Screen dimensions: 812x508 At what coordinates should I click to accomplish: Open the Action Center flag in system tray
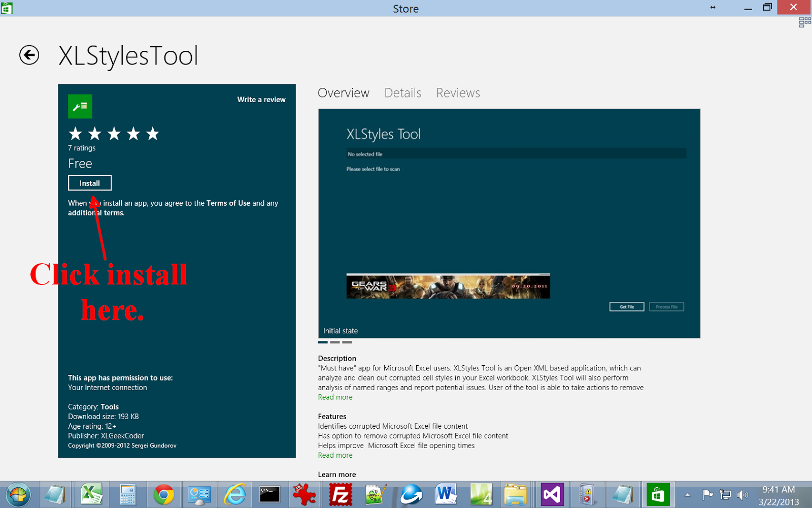point(708,494)
